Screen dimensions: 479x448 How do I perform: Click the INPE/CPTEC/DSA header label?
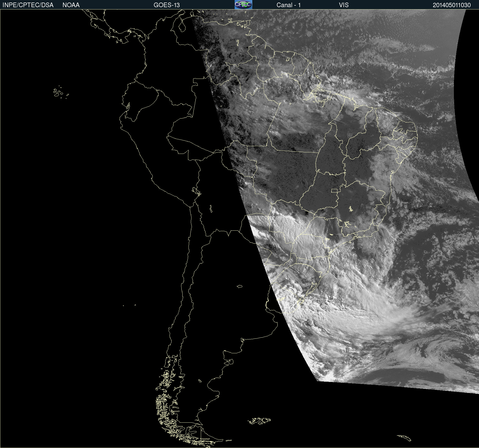coord(28,5)
